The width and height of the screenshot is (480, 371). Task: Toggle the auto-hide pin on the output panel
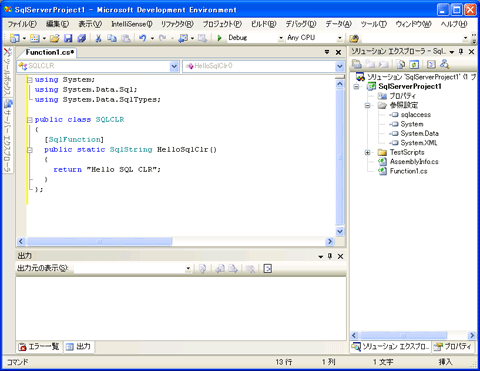[x=330, y=256]
